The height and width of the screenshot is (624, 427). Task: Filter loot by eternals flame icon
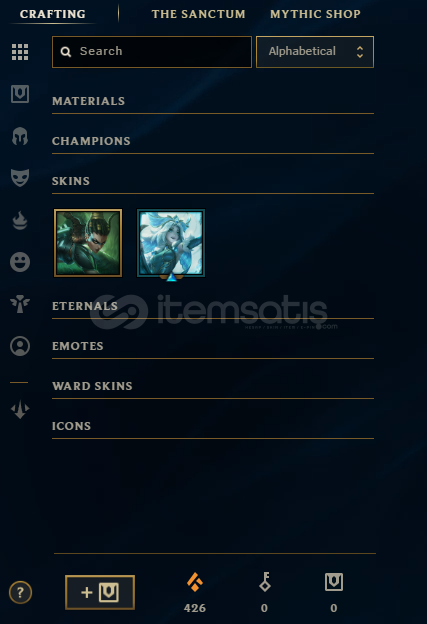(20, 220)
